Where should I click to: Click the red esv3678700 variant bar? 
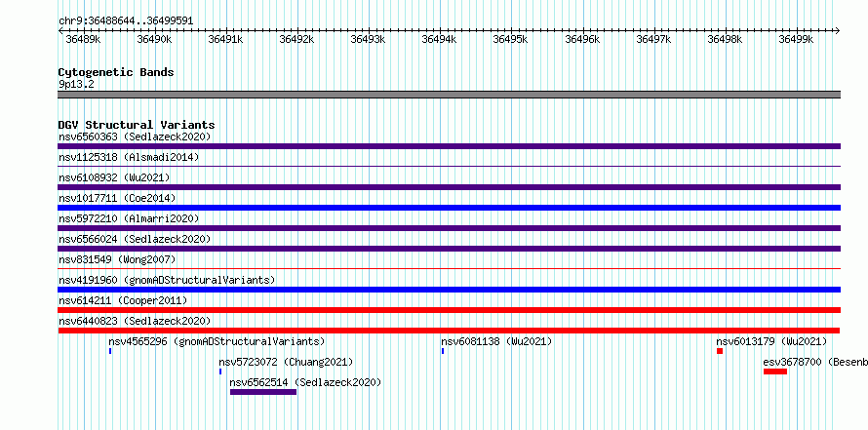click(x=775, y=371)
